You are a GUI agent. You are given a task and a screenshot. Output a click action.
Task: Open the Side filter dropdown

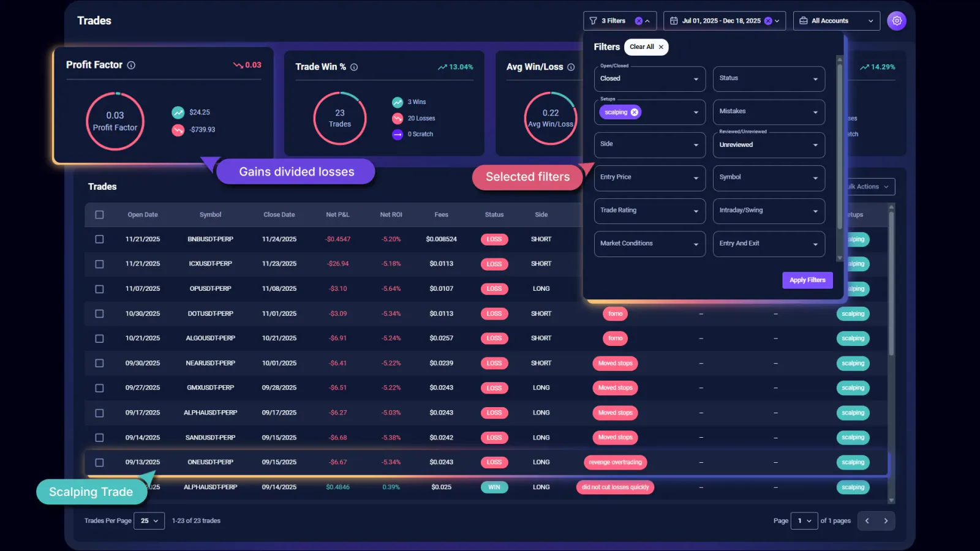coord(650,145)
